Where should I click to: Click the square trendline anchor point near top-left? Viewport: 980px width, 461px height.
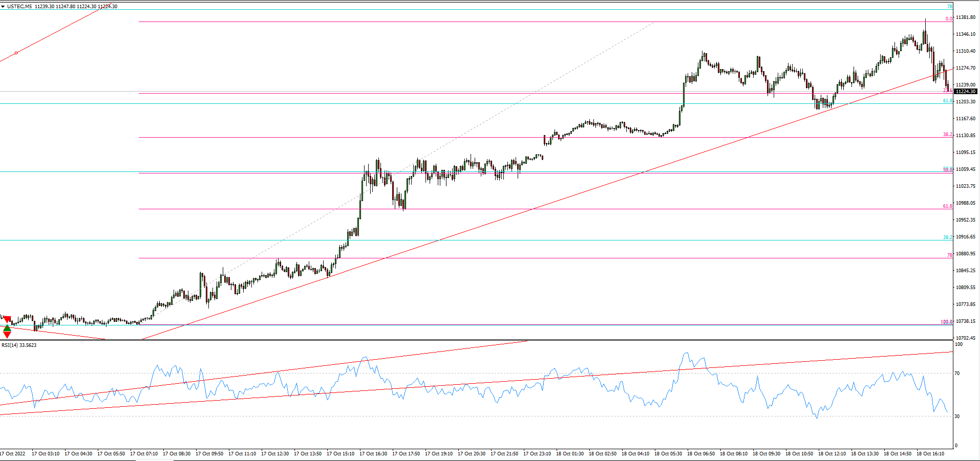point(16,53)
